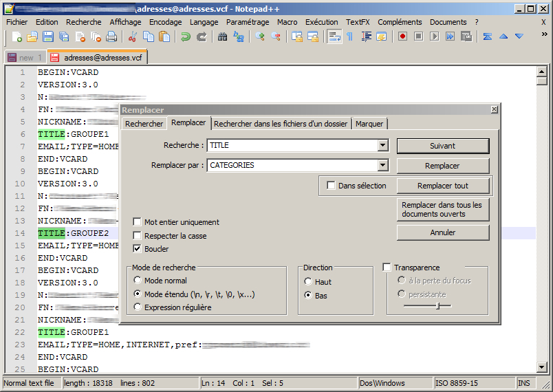
Task: Switch to the Marquer tab
Action: (x=369, y=124)
